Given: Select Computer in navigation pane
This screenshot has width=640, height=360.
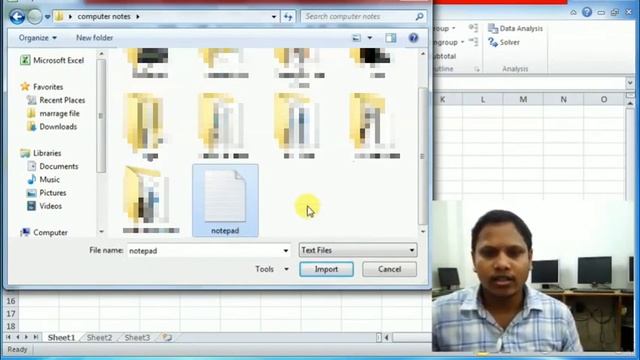Looking at the screenshot, I should click(x=44, y=232).
